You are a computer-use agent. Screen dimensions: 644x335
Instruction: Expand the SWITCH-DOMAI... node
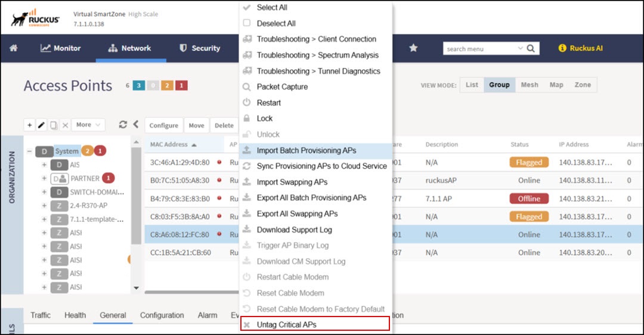(44, 192)
